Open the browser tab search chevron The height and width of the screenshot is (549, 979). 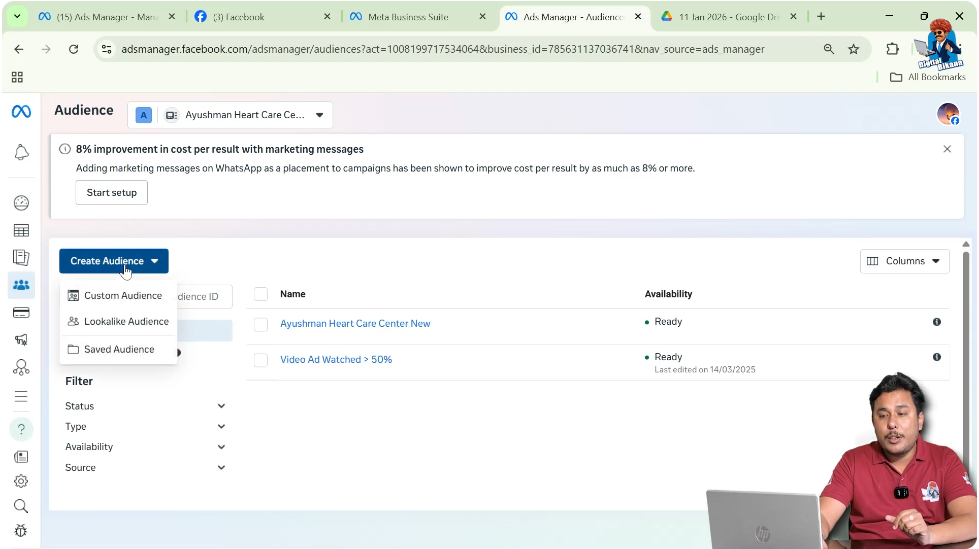pyautogui.click(x=17, y=17)
